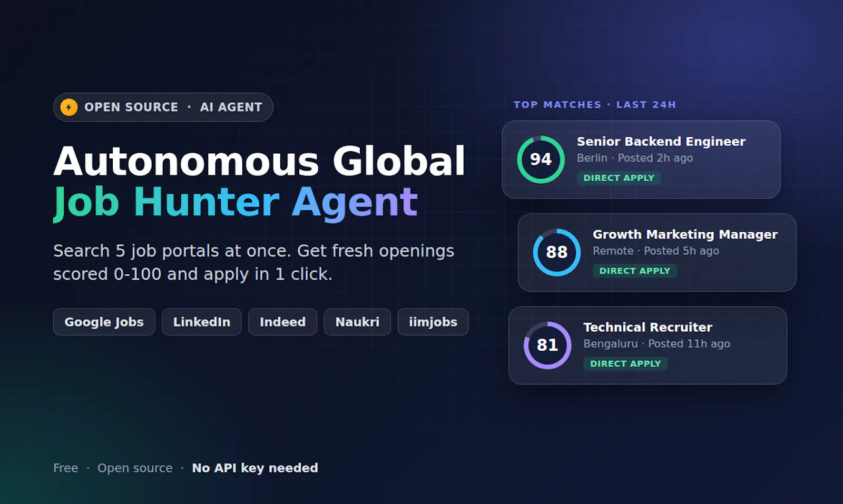
Task: Open the Growth Marketing Manager job card
Action: tap(657, 252)
